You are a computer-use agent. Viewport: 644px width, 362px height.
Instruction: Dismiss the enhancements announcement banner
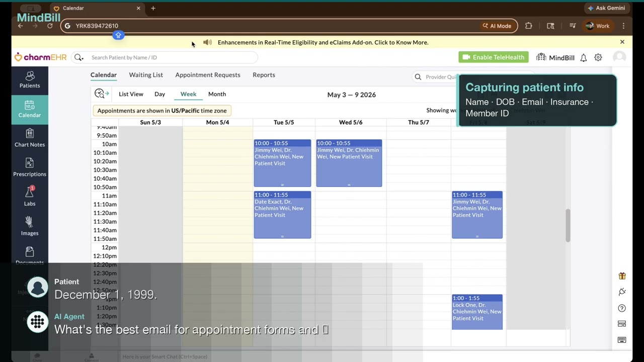point(622,42)
